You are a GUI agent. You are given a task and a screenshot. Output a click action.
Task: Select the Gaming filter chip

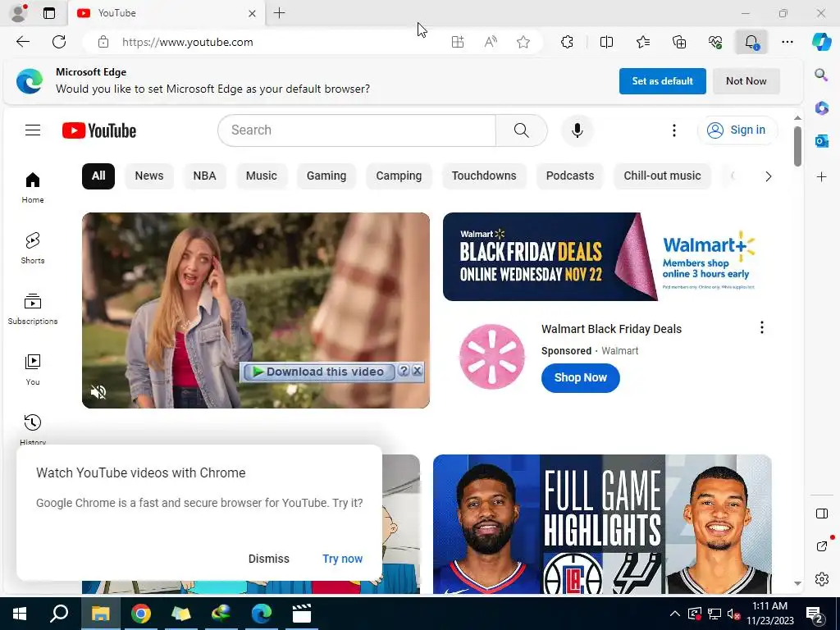pos(326,176)
